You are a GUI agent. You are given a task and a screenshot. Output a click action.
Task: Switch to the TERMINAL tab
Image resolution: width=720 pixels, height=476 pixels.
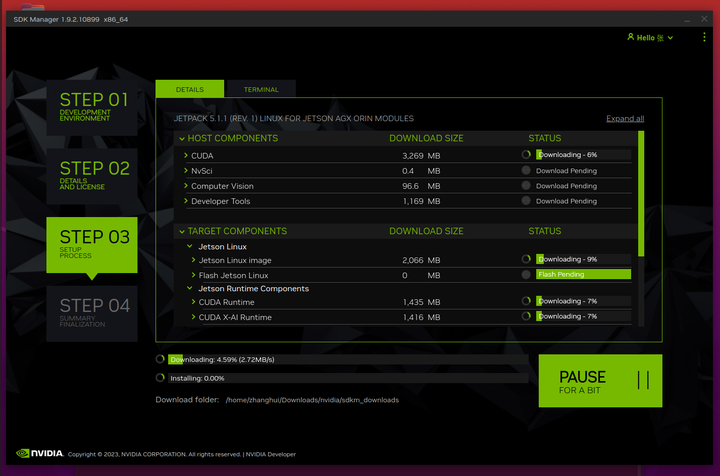click(x=261, y=89)
